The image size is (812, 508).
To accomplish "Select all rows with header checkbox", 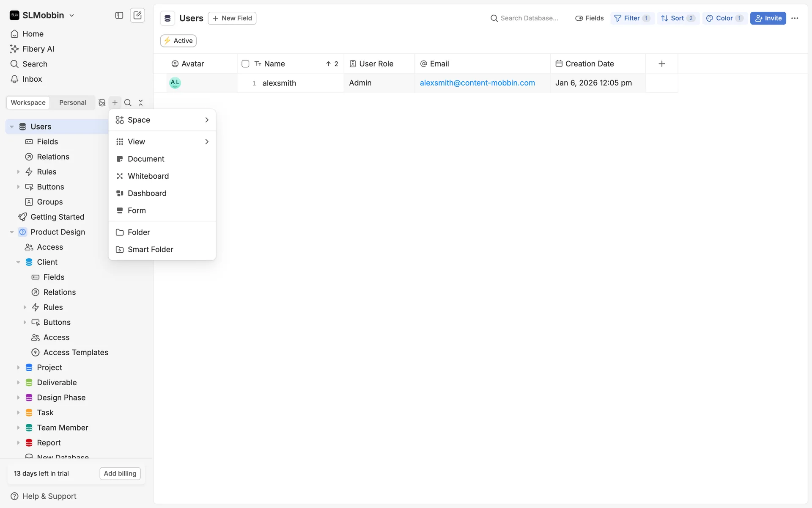I will (x=245, y=63).
